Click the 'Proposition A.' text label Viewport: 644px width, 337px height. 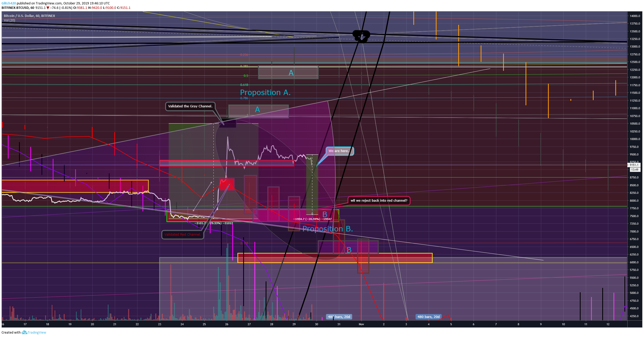point(265,92)
